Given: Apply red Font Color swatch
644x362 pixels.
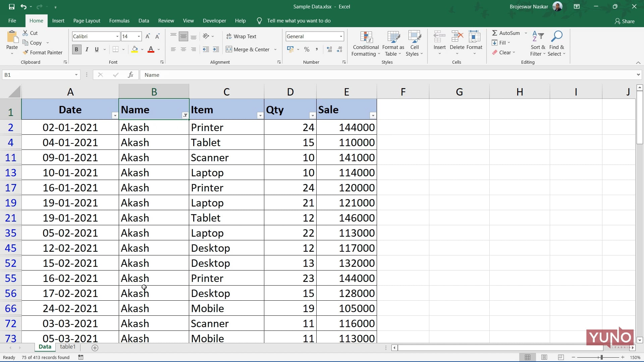Looking at the screenshot, I should 151,49.
